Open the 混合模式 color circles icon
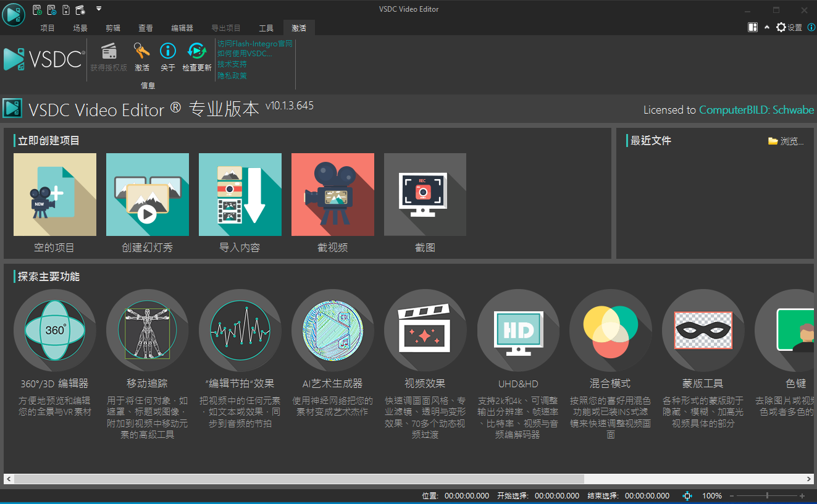This screenshot has width=817, height=504. pyautogui.click(x=611, y=330)
